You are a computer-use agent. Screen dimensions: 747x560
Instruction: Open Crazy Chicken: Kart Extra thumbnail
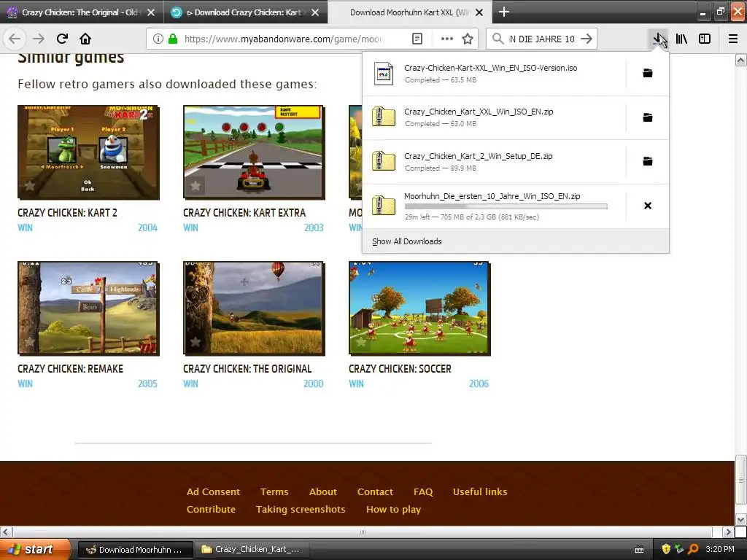254,152
